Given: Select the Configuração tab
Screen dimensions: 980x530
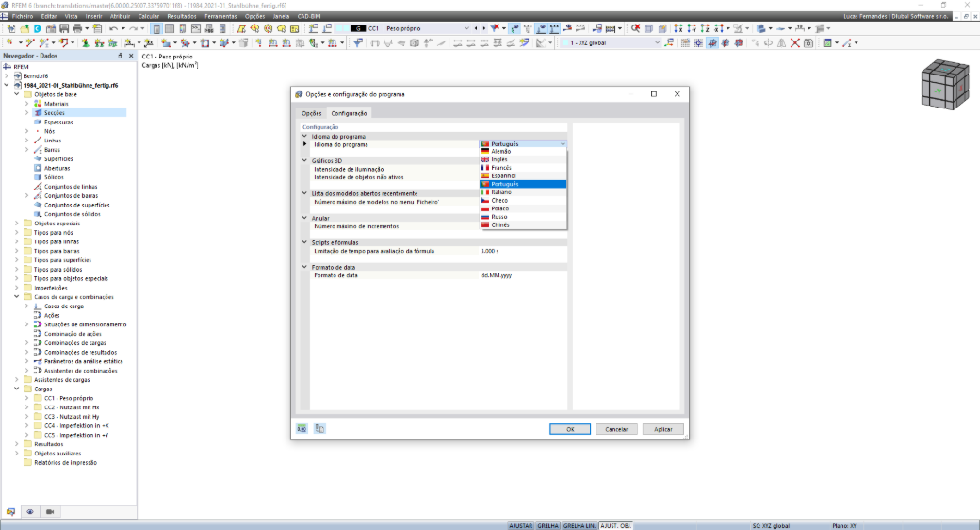Looking at the screenshot, I should tap(349, 113).
